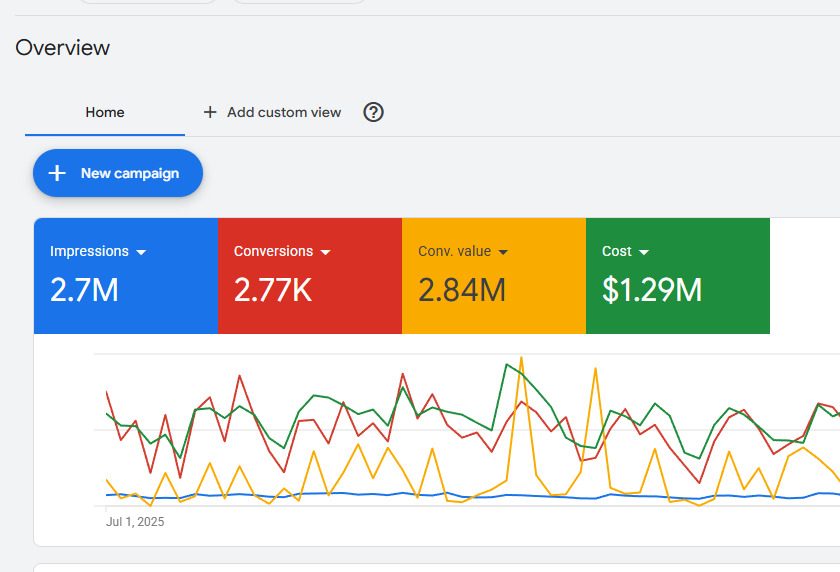Click the Jul 1, 2025 axis date label

pyautogui.click(x=135, y=521)
